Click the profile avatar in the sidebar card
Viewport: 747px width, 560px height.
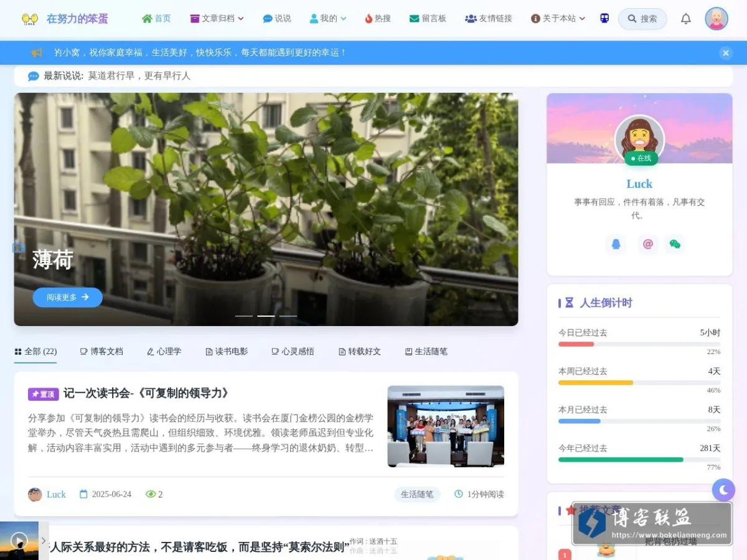click(x=639, y=138)
